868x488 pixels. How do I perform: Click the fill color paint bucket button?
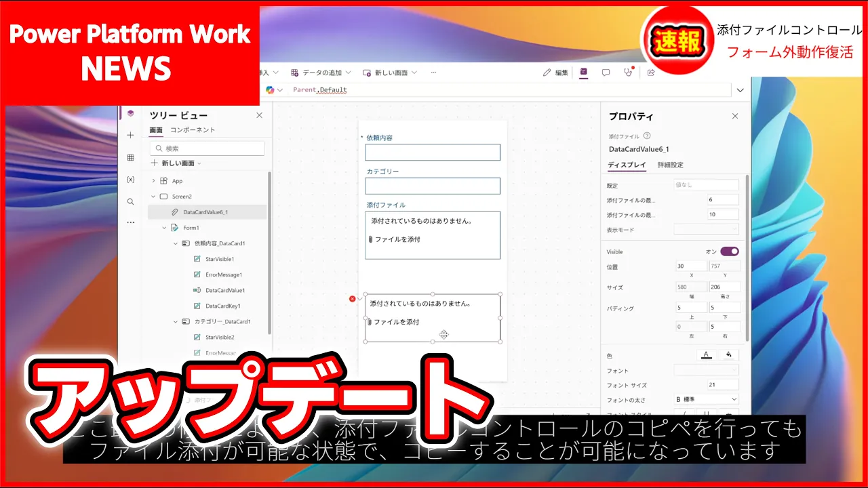tap(728, 354)
